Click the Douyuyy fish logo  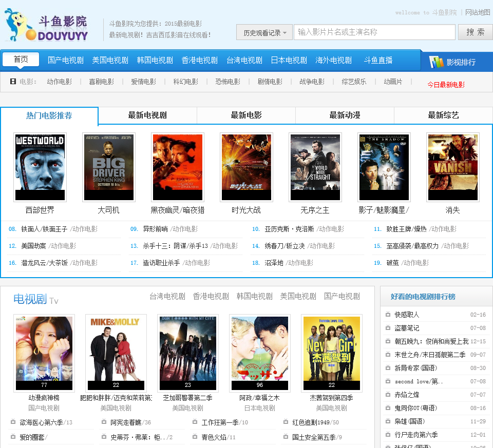point(47,25)
